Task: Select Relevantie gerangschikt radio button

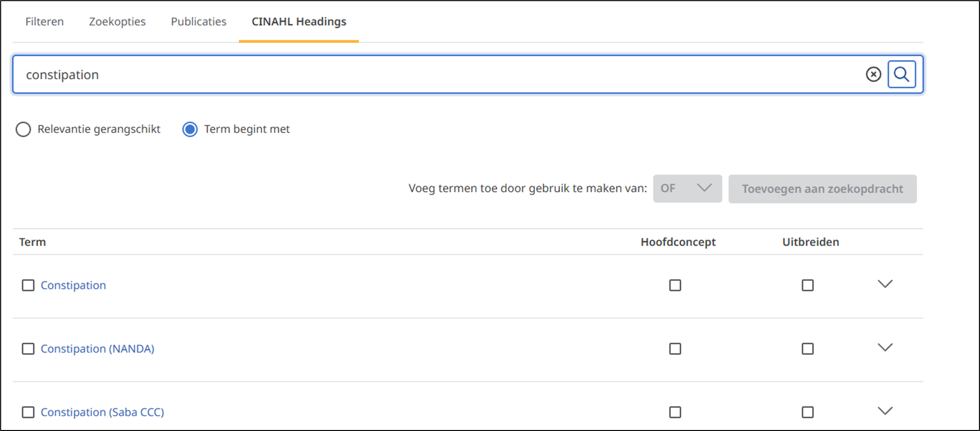Action: 23,130
